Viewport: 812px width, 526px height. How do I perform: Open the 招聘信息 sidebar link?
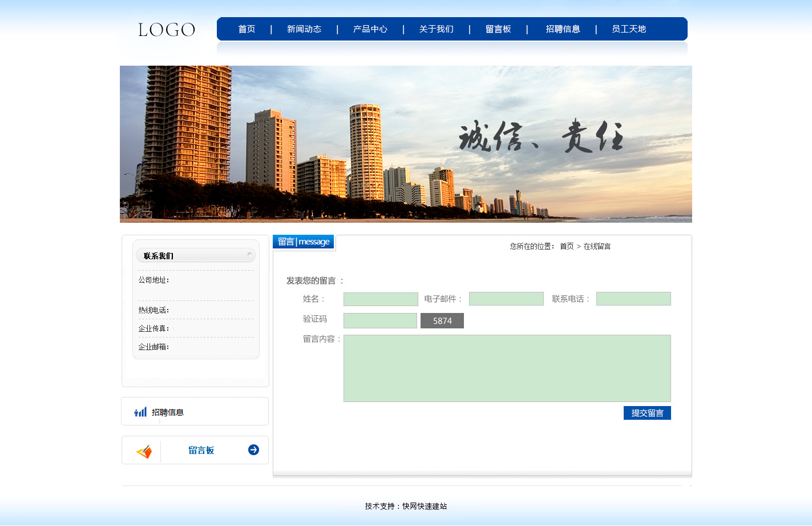tap(168, 412)
